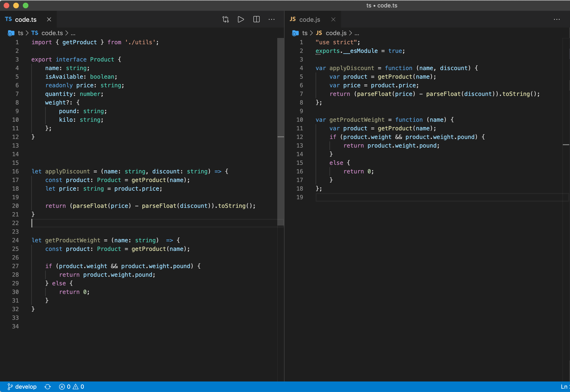Click 'getProductWeight' in the code.js var declaration

pos(357,120)
